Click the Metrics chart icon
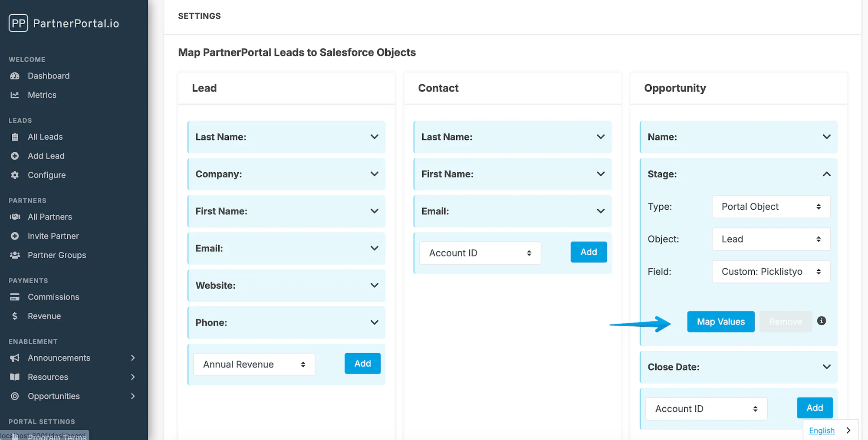868x440 pixels. tap(15, 95)
